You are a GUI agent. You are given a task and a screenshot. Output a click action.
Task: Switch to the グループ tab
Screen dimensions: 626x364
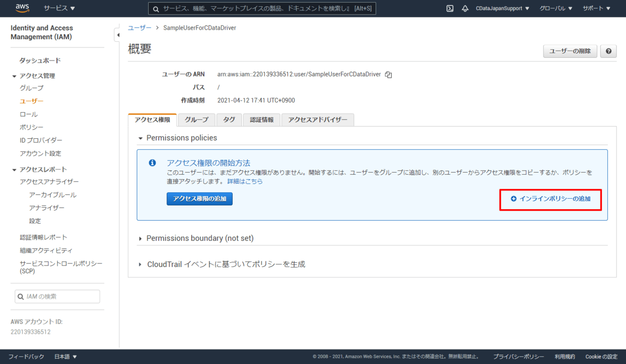click(197, 120)
